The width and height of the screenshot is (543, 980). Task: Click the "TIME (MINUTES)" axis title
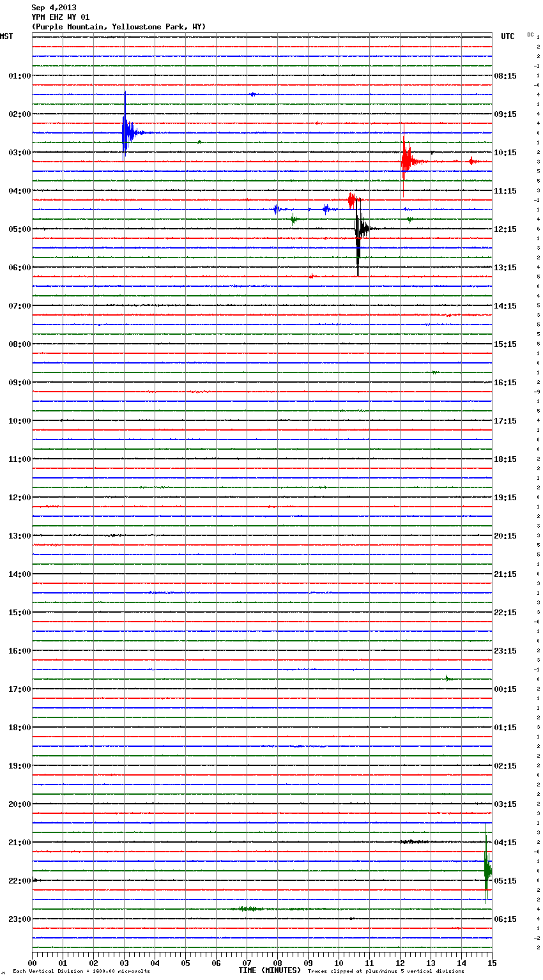(270, 970)
